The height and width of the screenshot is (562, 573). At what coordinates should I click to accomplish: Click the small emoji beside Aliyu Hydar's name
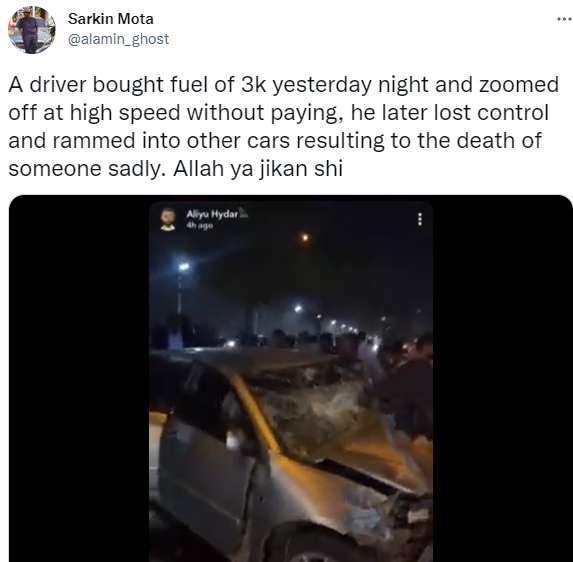(x=244, y=214)
